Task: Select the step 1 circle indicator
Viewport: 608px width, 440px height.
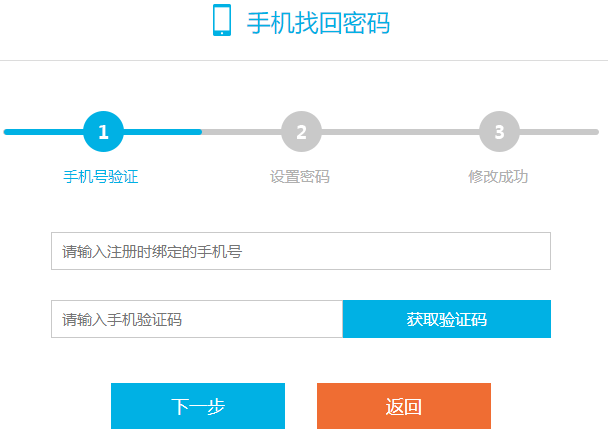Action: click(104, 131)
